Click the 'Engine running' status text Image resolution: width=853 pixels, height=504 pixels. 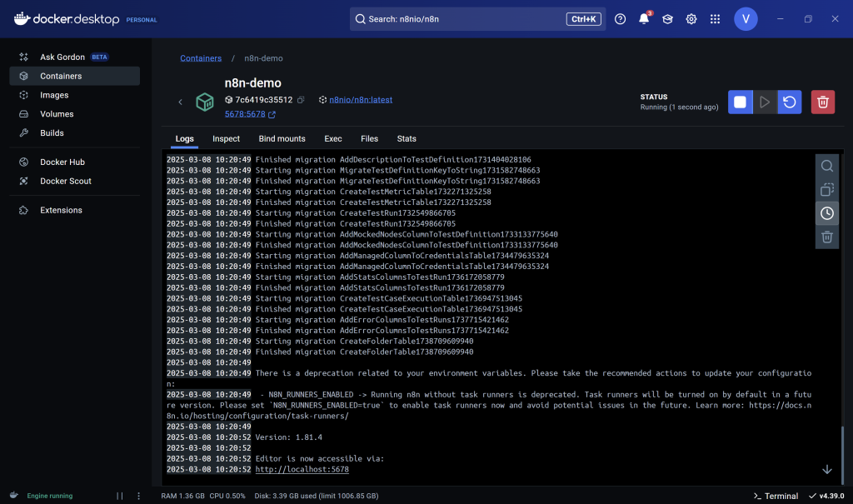(x=49, y=496)
